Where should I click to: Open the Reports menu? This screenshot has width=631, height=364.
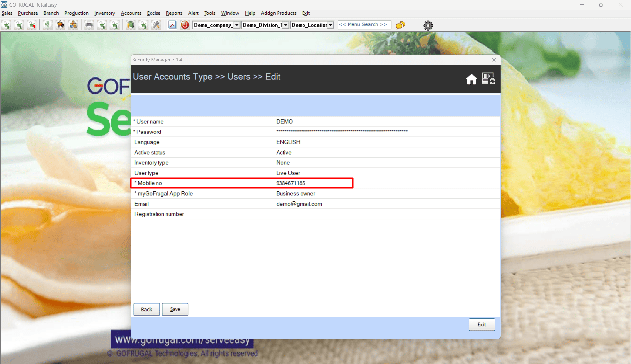click(174, 13)
